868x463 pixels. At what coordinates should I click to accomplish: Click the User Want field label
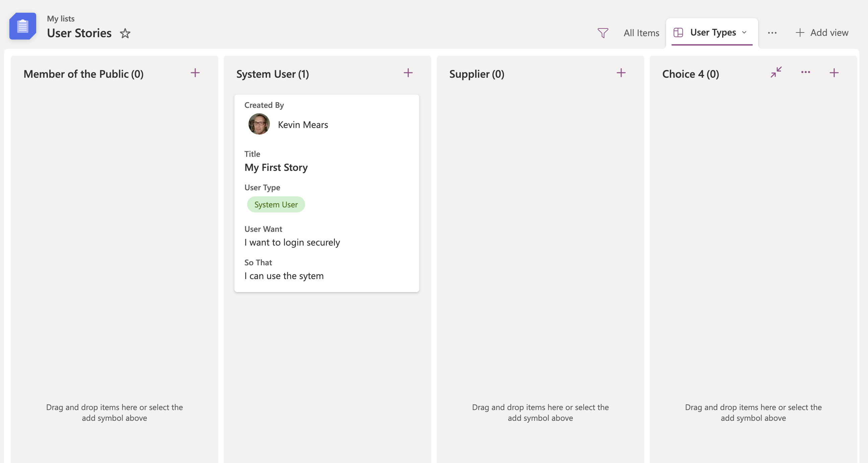[x=263, y=228]
